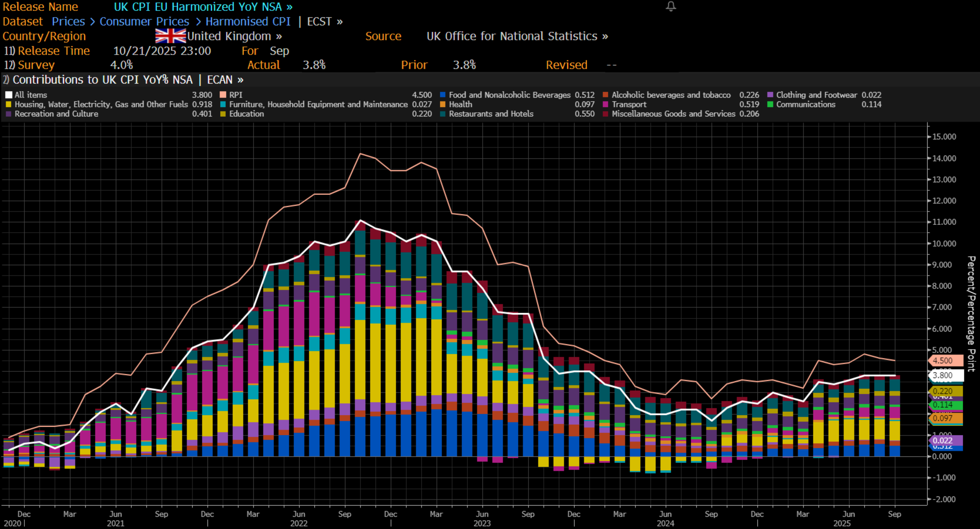Click the Health legend square icon

pyautogui.click(x=443, y=105)
